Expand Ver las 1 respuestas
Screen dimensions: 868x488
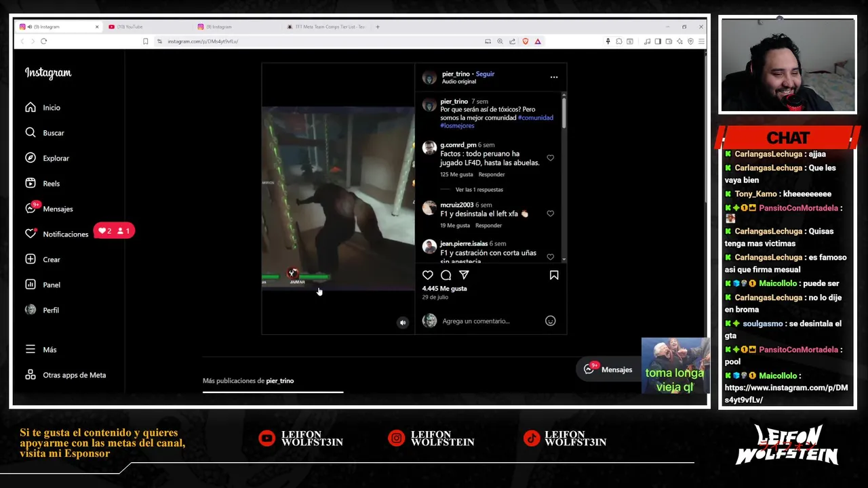tap(479, 190)
